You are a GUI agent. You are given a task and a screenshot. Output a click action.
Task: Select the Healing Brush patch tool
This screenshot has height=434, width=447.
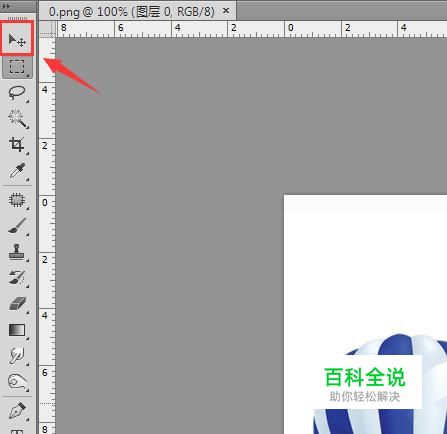coord(17,200)
